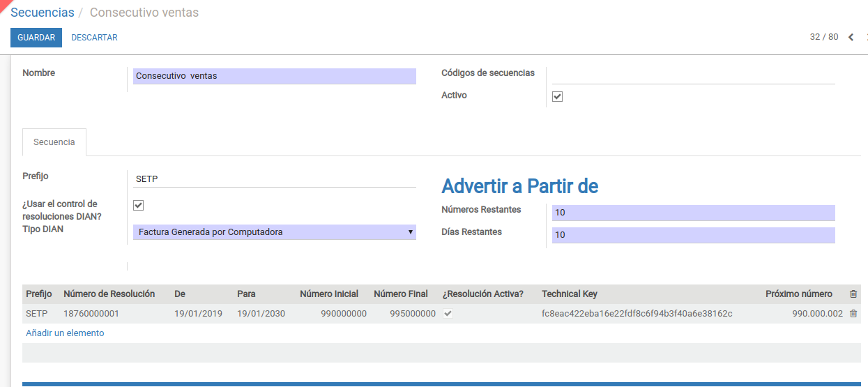Toggle the Activo checkbox

pos(557,97)
